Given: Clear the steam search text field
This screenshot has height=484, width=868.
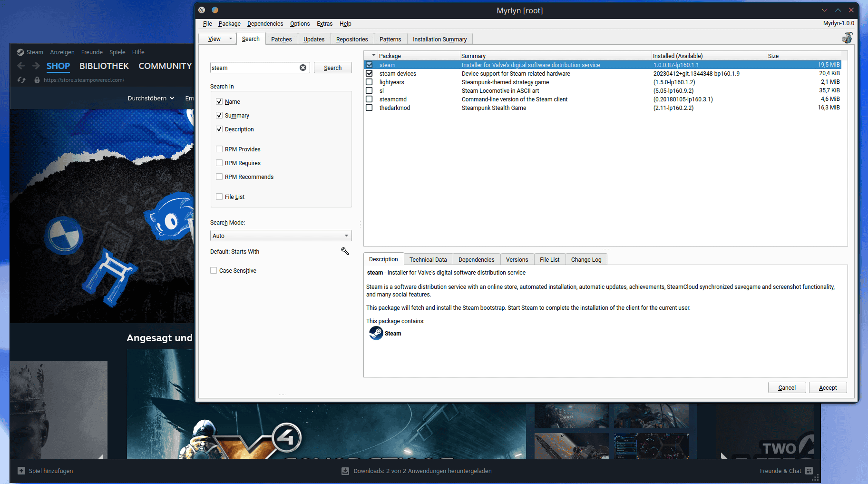Looking at the screenshot, I should [303, 68].
